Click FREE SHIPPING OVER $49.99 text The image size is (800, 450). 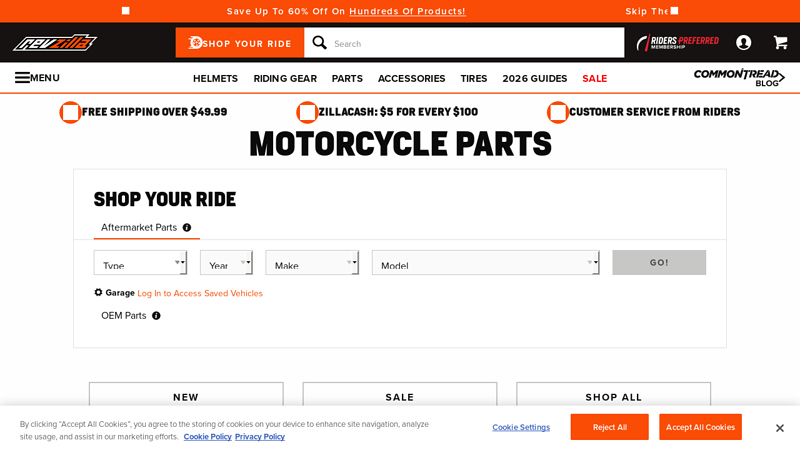point(155,112)
